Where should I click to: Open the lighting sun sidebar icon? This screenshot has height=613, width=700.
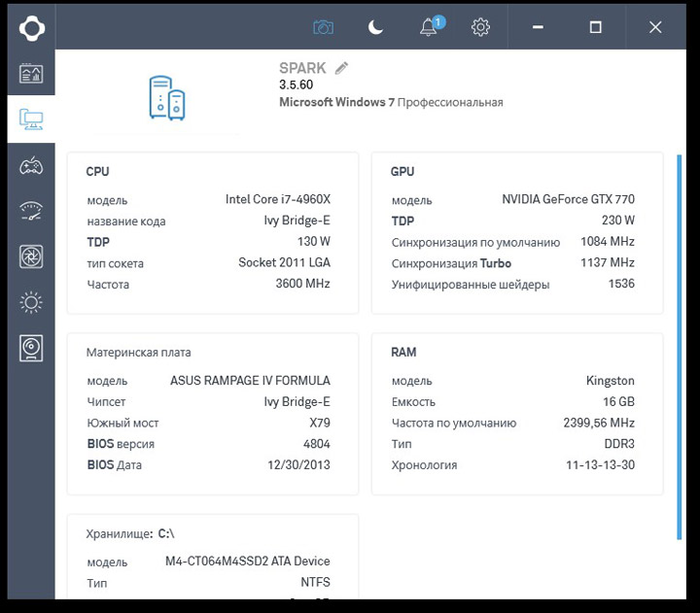(31, 302)
